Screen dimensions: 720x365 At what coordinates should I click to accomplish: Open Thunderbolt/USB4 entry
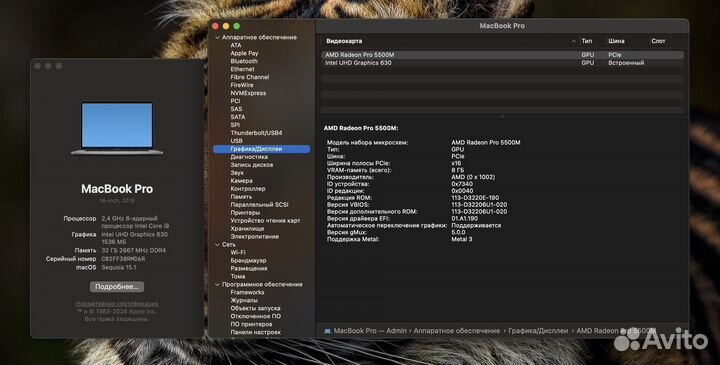(256, 133)
